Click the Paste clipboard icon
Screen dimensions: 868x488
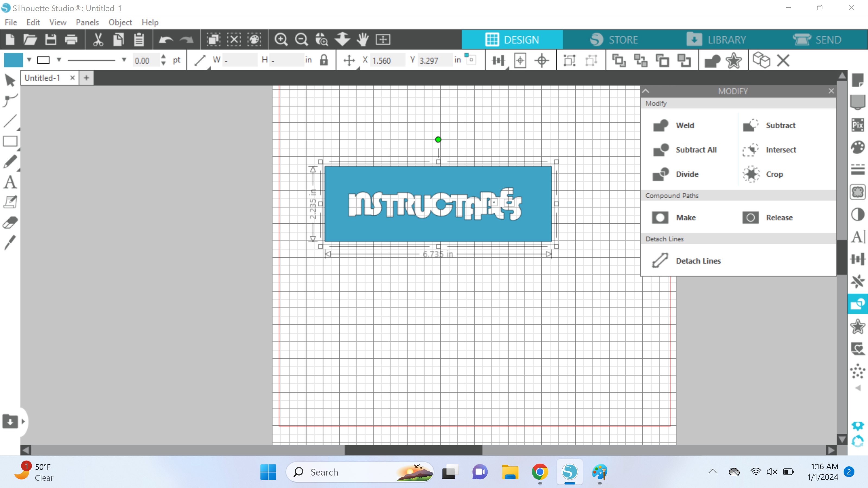pos(139,40)
